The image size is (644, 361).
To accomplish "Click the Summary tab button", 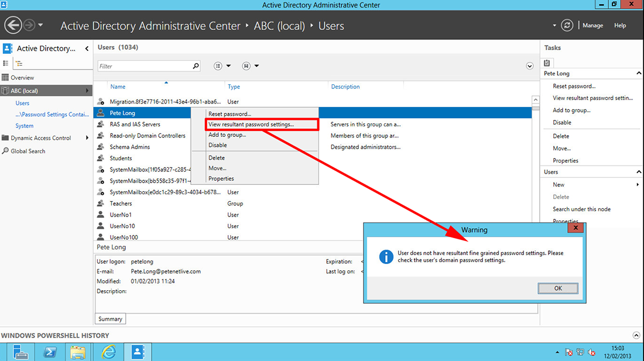I will click(110, 319).
